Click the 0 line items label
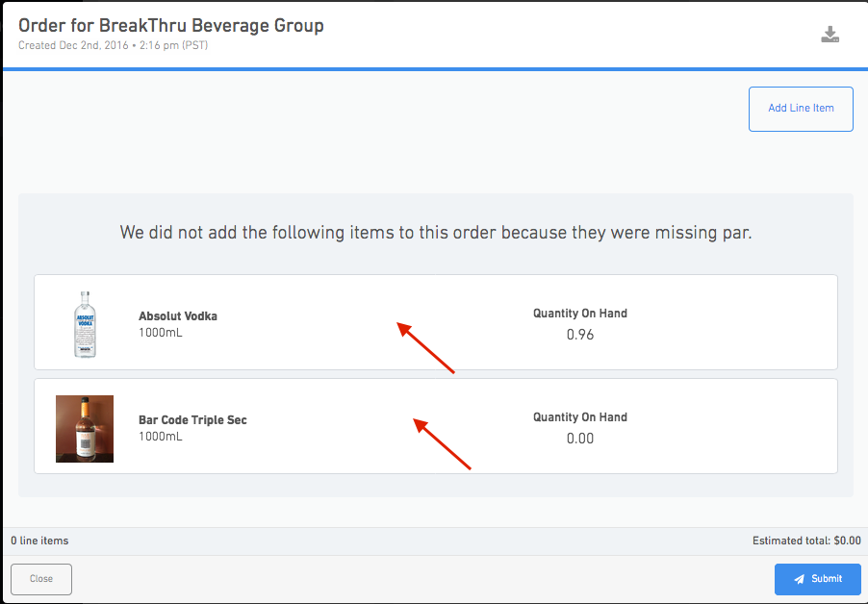The image size is (868, 604). [39, 541]
